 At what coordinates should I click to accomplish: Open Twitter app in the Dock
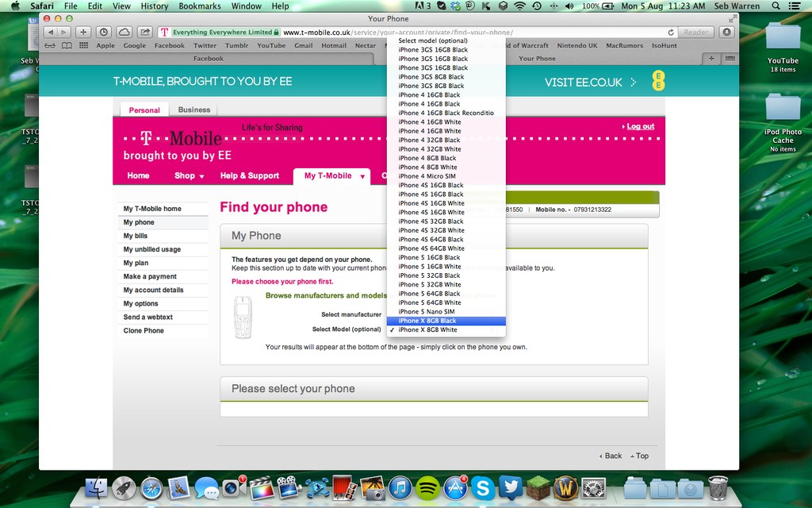tap(510, 488)
